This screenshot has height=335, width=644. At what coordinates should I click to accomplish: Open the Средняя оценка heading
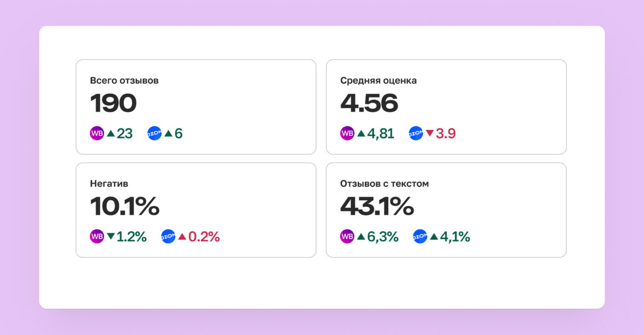[x=378, y=81]
